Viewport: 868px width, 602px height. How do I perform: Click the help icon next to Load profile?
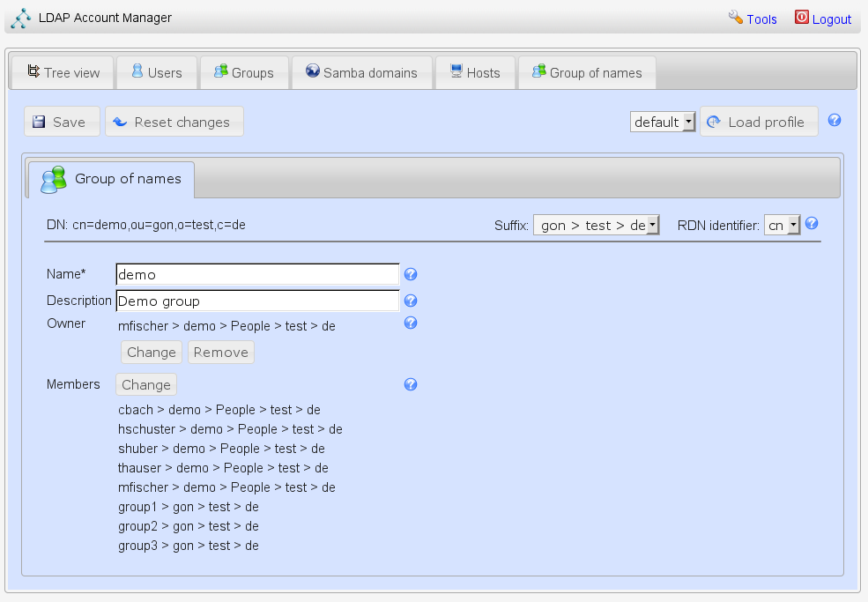835,121
